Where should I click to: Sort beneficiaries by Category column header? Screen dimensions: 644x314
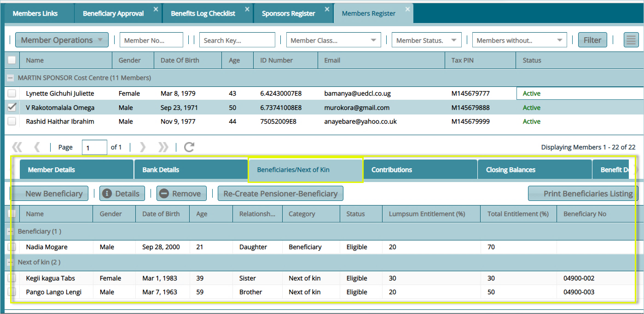(311, 214)
